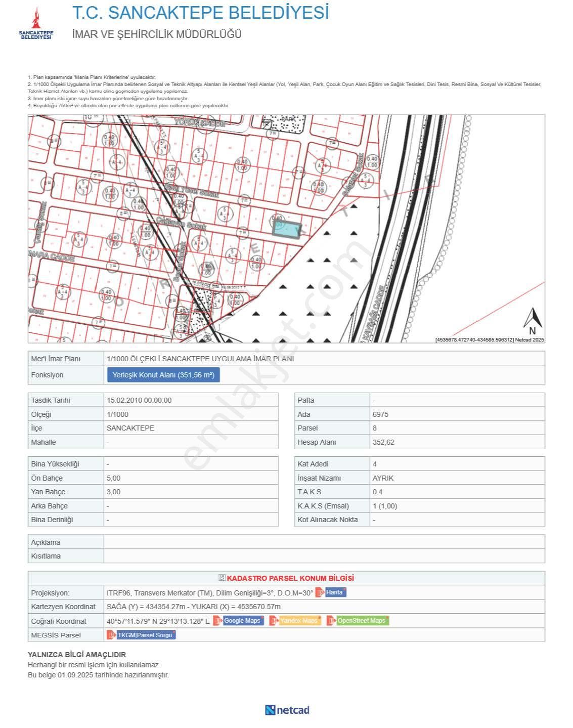Open the Google Maps link button
The height and width of the screenshot is (728, 573).
(x=243, y=621)
